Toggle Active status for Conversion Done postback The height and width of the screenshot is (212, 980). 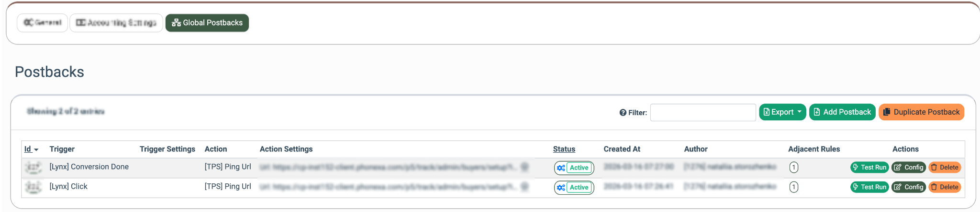click(x=579, y=168)
